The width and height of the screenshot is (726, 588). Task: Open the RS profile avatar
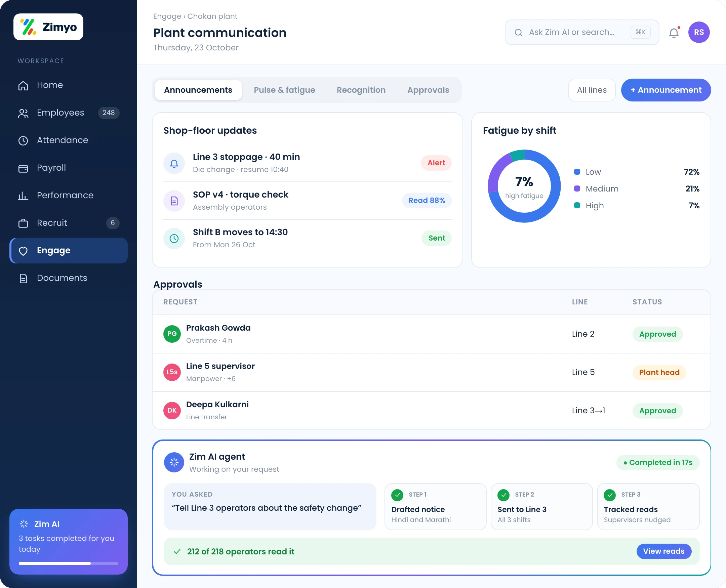pyautogui.click(x=699, y=32)
